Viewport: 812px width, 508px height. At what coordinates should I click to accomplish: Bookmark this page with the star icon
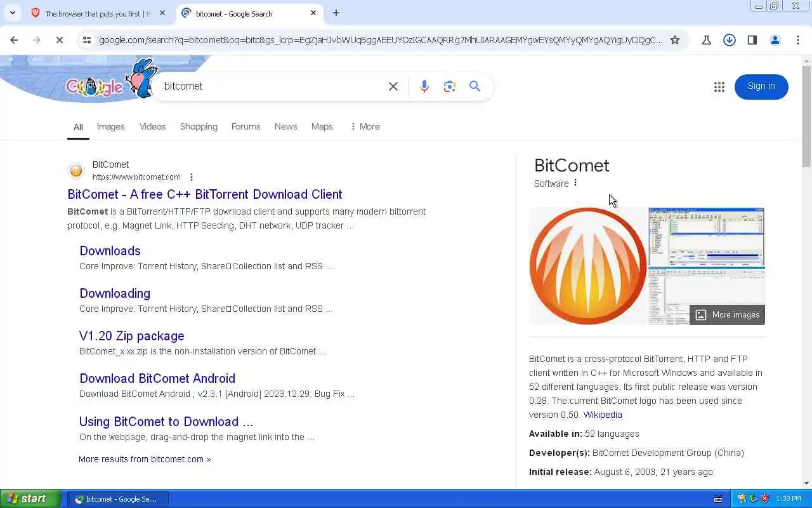675,40
